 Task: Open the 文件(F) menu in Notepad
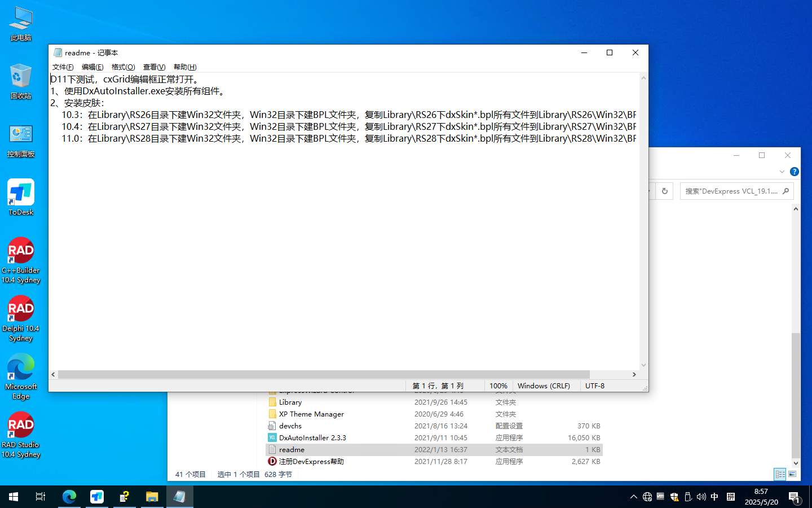coord(63,67)
